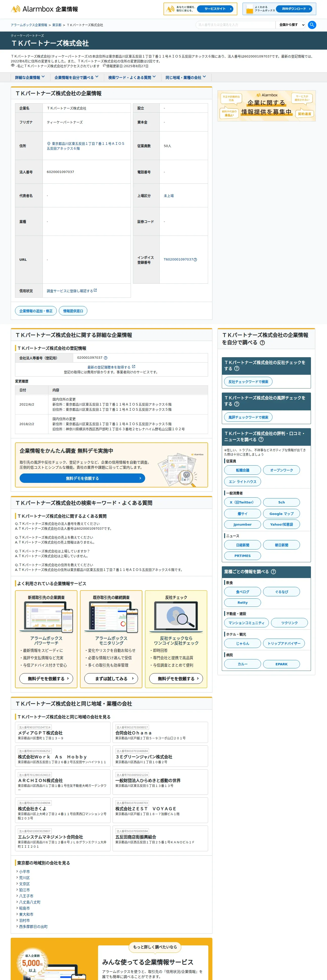Open the company address link

[85, 146]
